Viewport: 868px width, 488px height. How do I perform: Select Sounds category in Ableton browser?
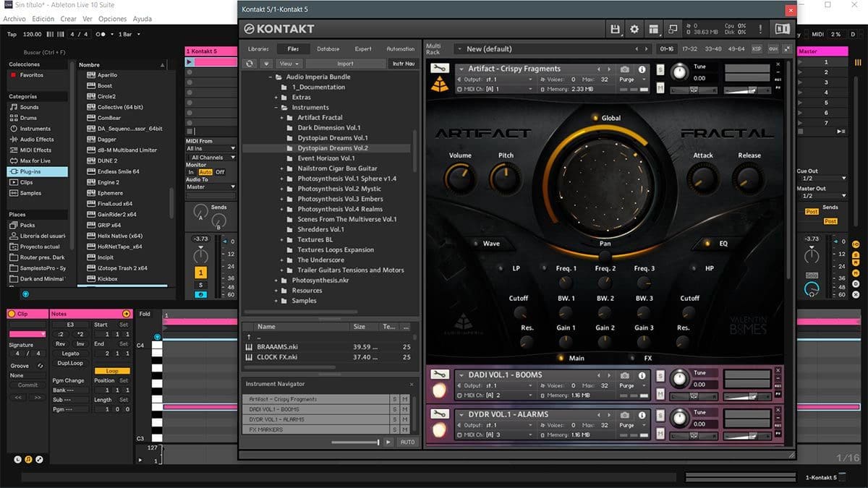click(x=29, y=107)
